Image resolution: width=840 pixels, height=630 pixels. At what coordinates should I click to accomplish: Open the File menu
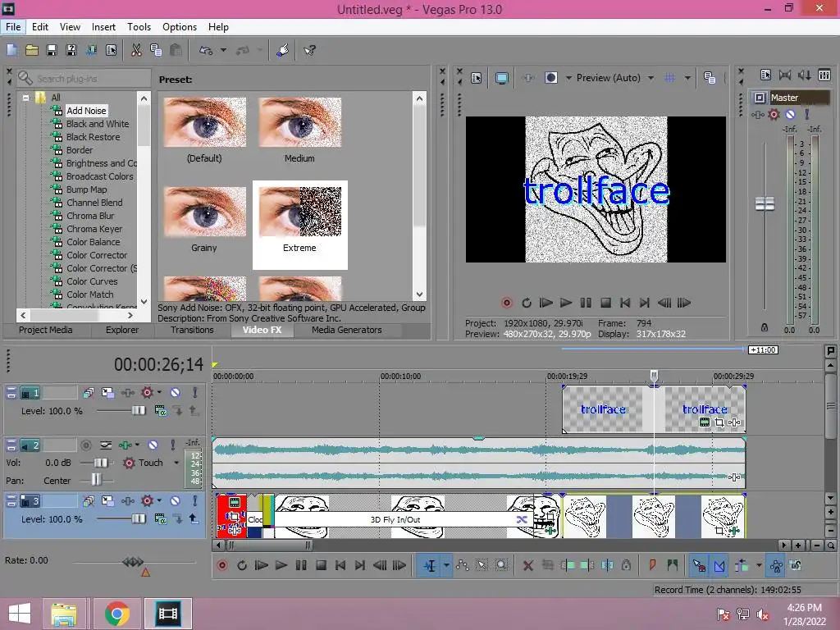(x=13, y=27)
